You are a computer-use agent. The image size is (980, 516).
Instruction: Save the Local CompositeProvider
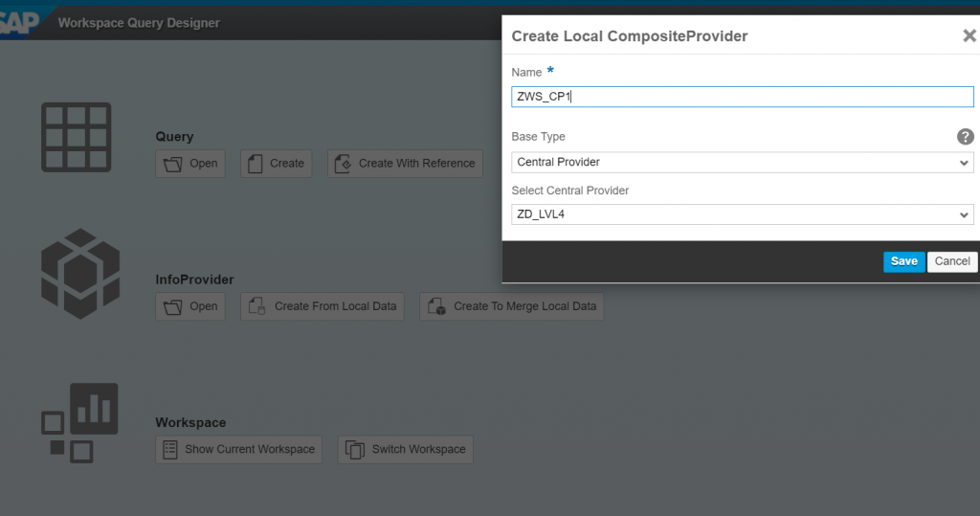pyautogui.click(x=903, y=261)
